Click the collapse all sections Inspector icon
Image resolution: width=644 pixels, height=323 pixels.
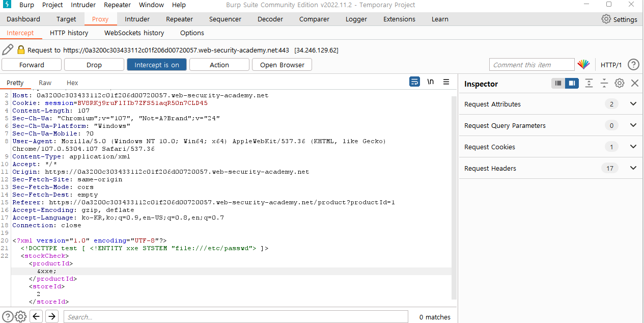pyautogui.click(x=604, y=83)
